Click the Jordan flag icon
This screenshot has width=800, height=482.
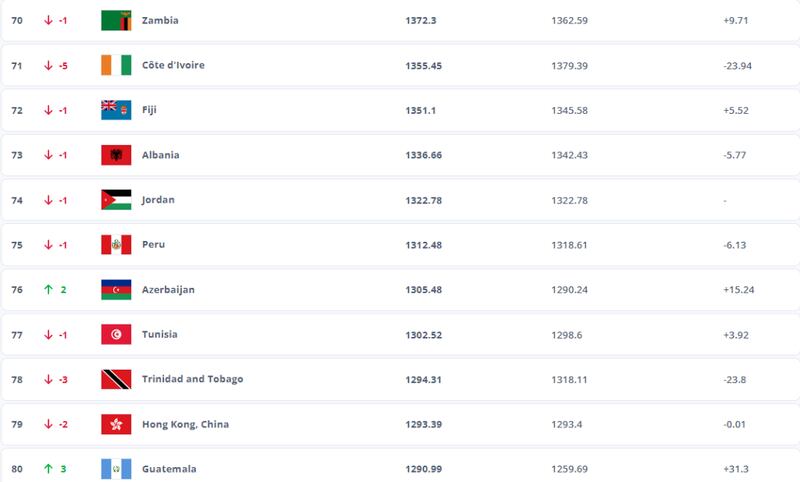pos(116,200)
